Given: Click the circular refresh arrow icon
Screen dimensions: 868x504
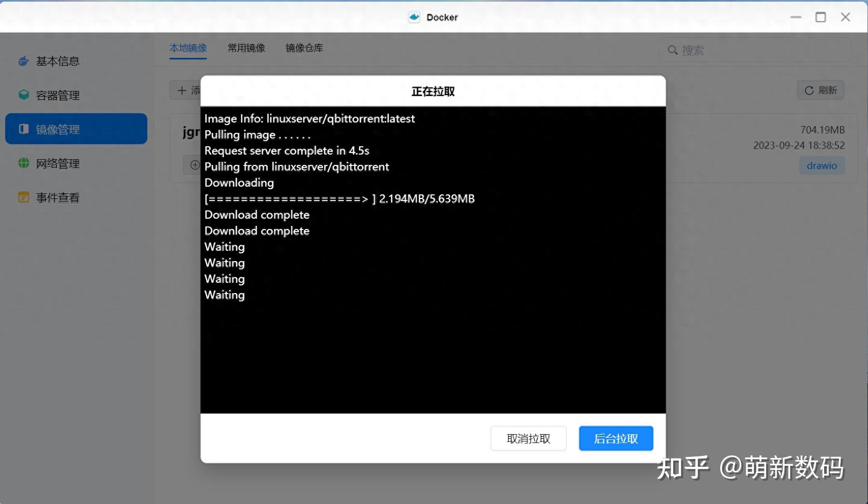Looking at the screenshot, I should click(x=809, y=89).
